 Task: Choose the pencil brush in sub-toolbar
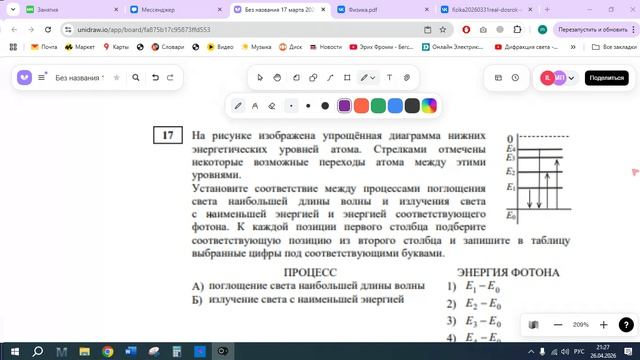tap(238, 106)
